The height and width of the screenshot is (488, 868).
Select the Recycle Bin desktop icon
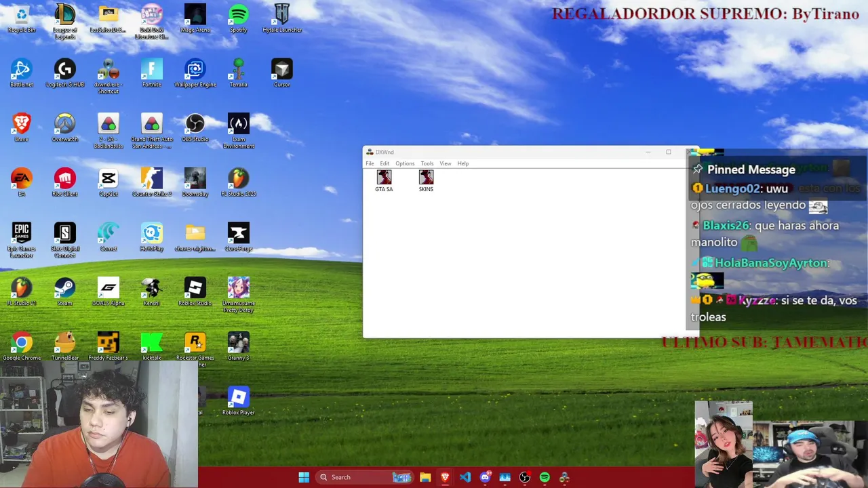(x=22, y=19)
